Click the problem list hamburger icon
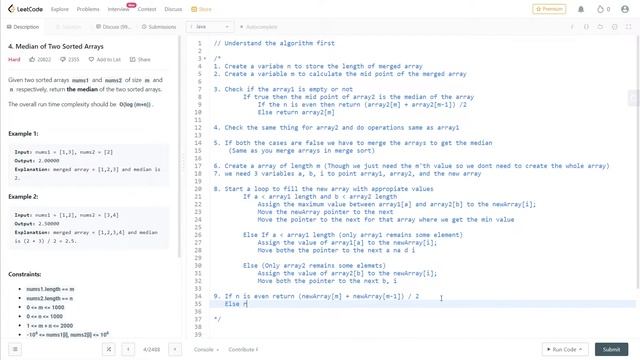The height and width of the screenshot is (360, 640). 15,349
